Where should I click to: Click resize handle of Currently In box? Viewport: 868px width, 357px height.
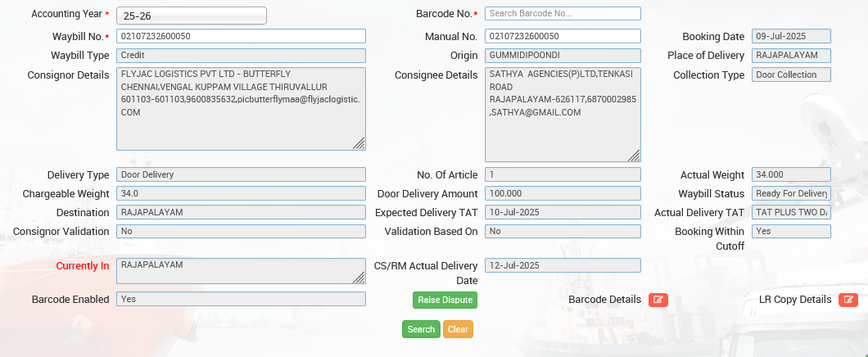point(359,277)
